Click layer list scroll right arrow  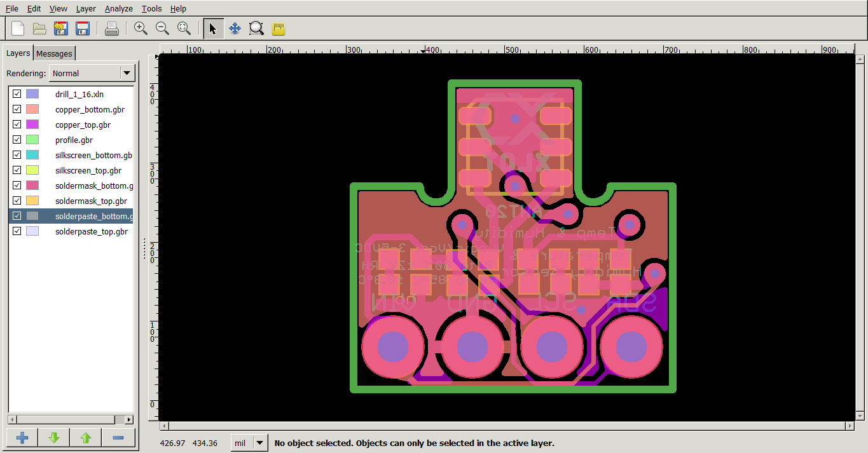129,419
